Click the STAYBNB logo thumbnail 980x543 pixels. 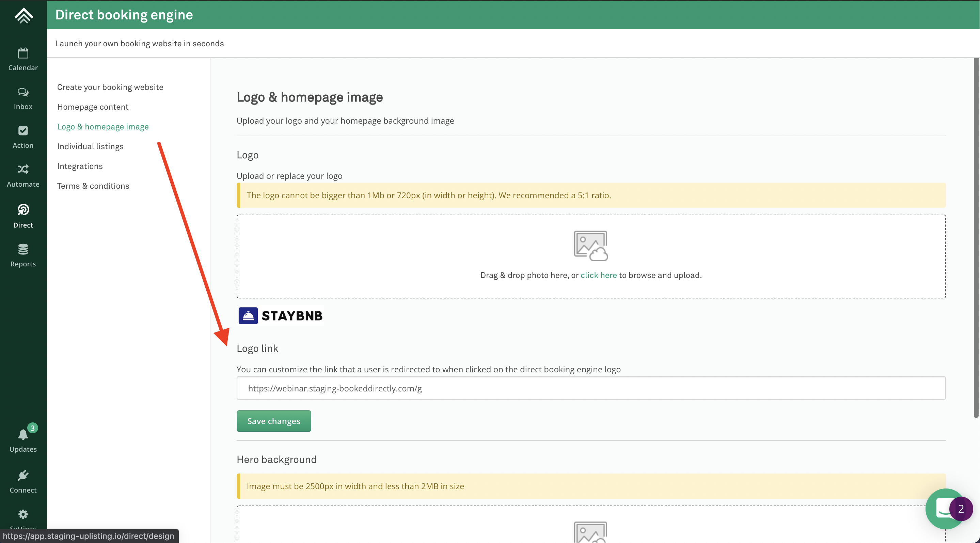tap(281, 315)
